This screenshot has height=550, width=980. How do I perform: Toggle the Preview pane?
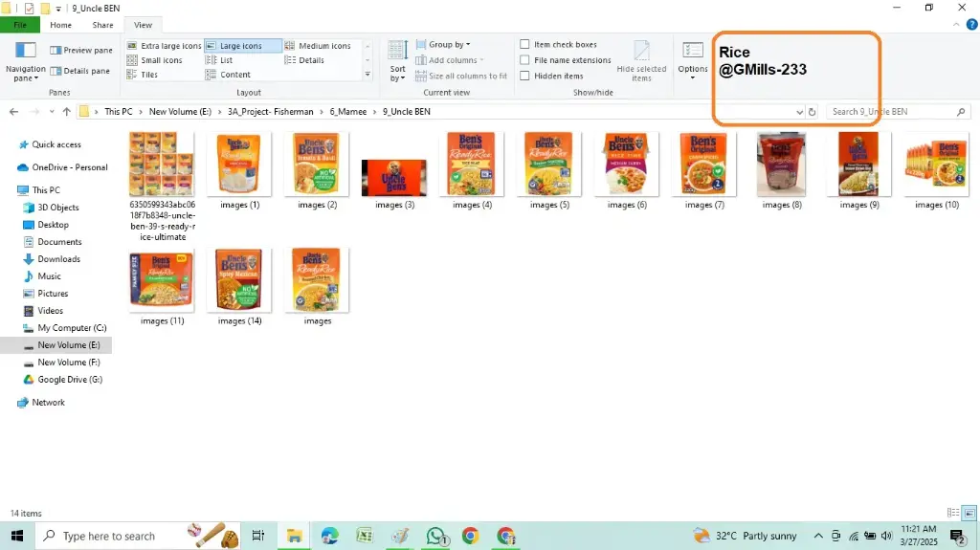tap(81, 50)
